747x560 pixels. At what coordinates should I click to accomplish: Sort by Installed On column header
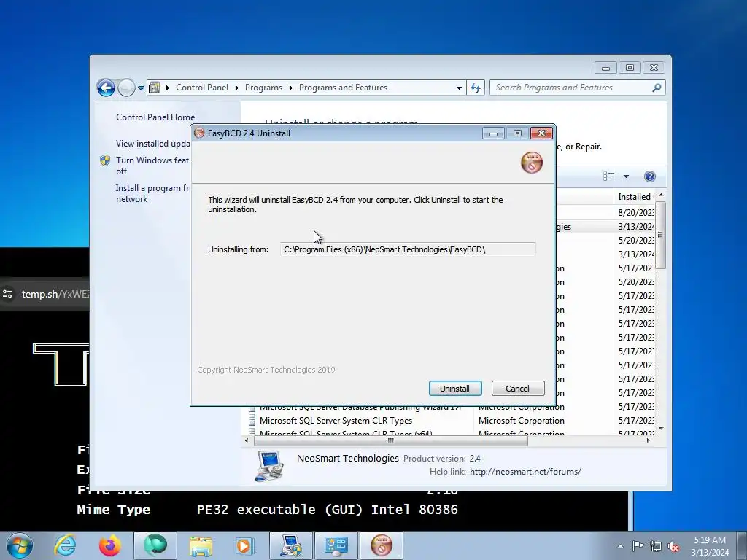coord(635,197)
